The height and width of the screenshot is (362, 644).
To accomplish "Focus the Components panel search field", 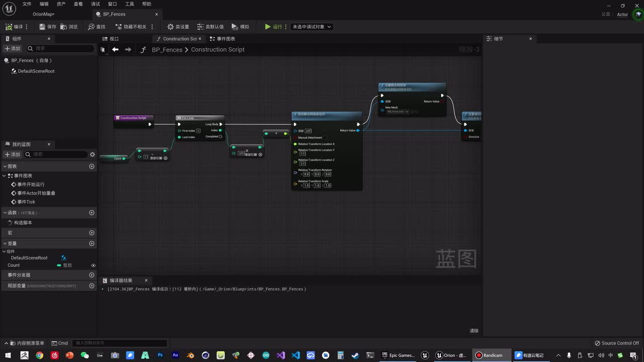I will (x=60, y=49).
